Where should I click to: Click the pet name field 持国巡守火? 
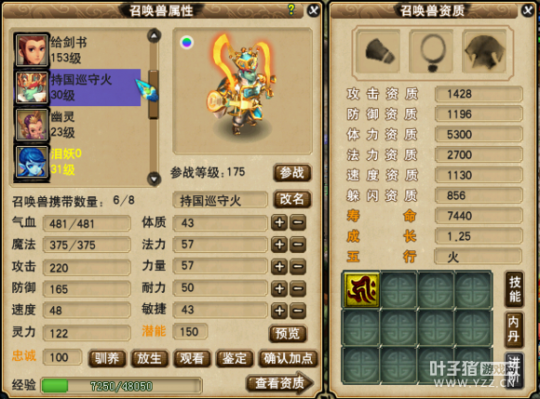click(x=220, y=200)
